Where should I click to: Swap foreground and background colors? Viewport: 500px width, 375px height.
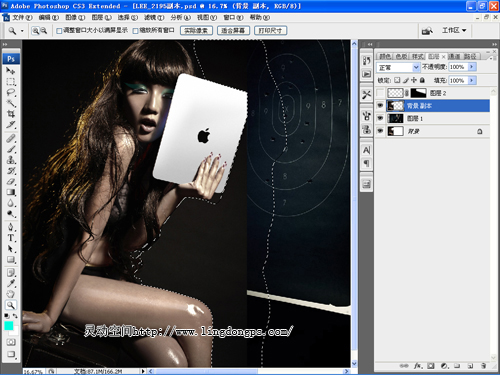pos(15,316)
